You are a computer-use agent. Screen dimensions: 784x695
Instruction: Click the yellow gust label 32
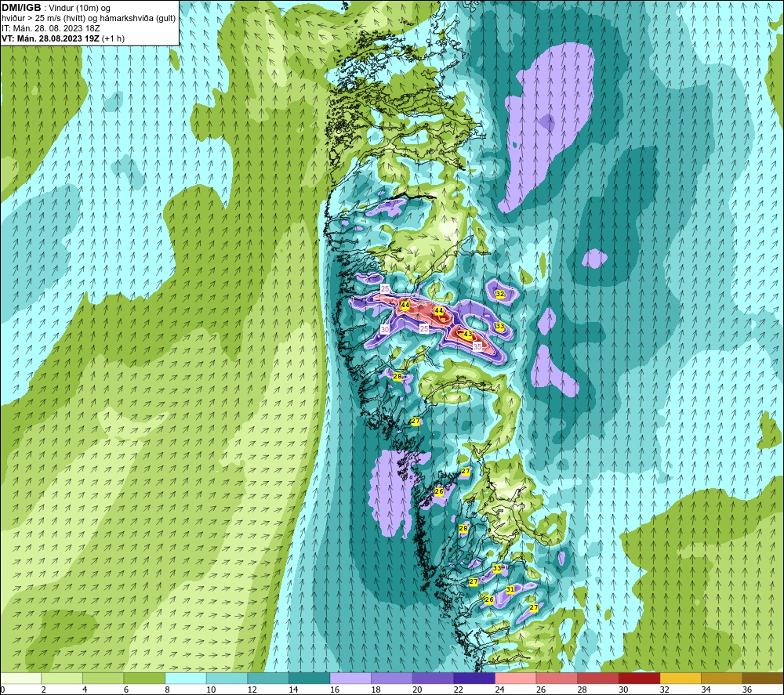tap(500, 294)
